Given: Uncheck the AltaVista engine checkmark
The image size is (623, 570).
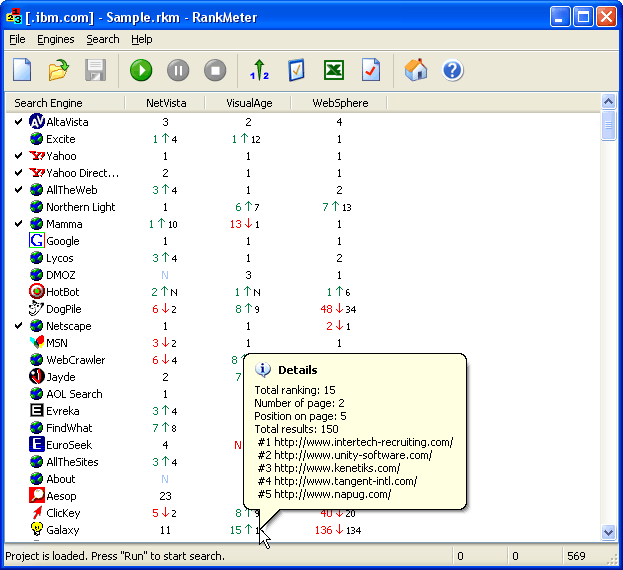Looking at the screenshot, I should click(x=18, y=122).
